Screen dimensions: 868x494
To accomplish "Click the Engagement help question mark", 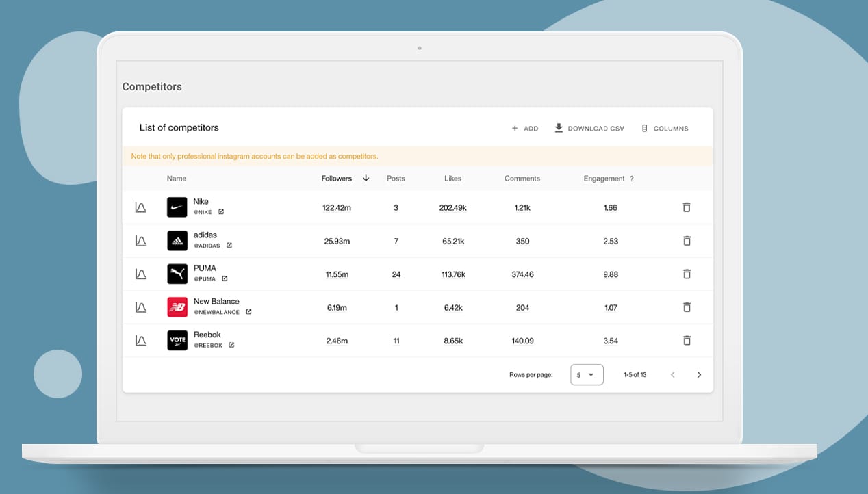I will 631,179.
